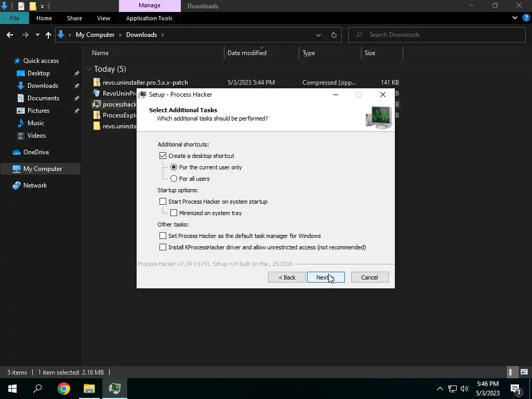This screenshot has width=532, height=399.
Task: Open taskbar search magnifier
Action: (x=37, y=389)
